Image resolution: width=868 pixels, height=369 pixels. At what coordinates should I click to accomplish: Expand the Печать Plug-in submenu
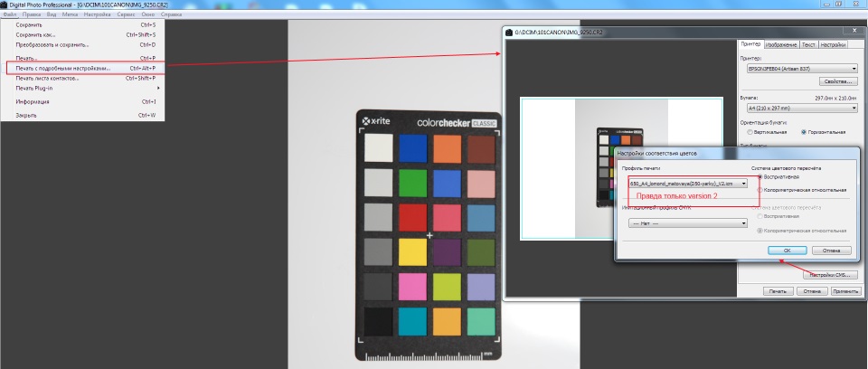pyautogui.click(x=82, y=88)
